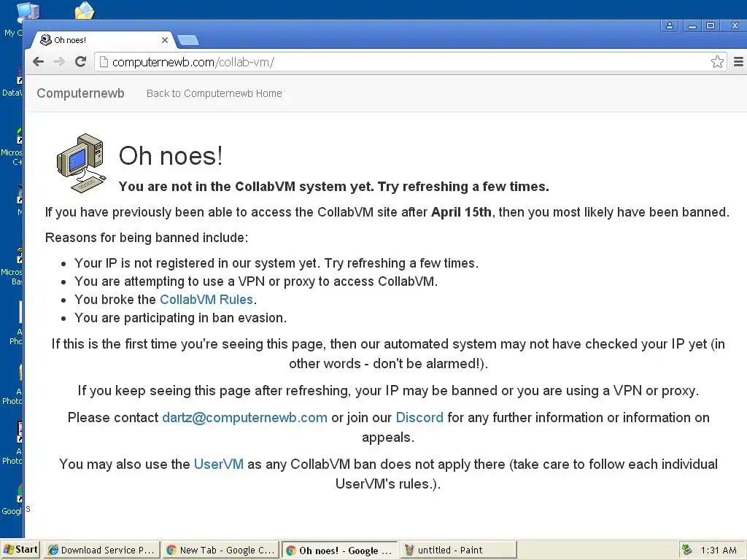Switch to untitled - Paint taskbar item

459,550
